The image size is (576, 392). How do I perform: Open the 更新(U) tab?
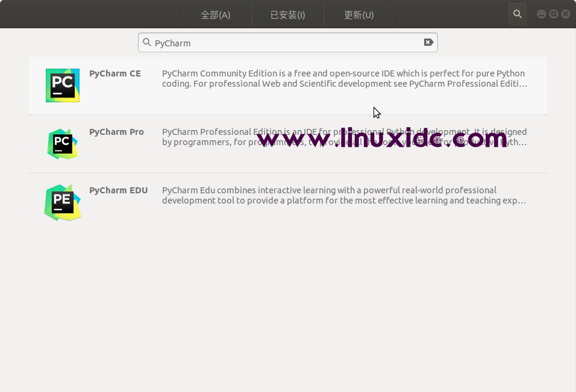click(x=359, y=14)
